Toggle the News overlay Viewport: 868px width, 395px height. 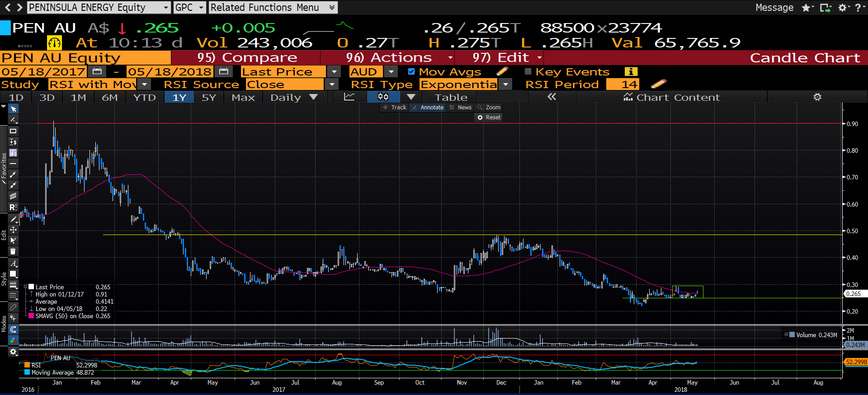(x=460, y=108)
